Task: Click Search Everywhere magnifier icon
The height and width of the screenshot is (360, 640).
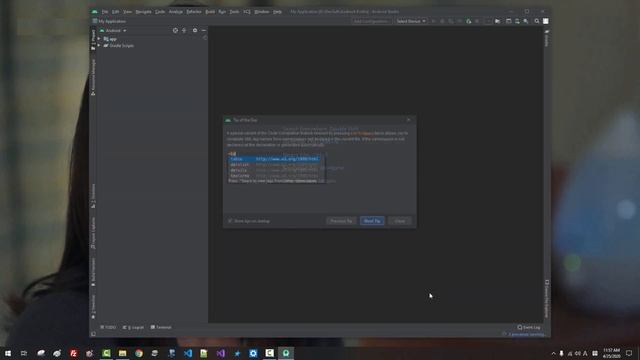Action: click(537, 21)
